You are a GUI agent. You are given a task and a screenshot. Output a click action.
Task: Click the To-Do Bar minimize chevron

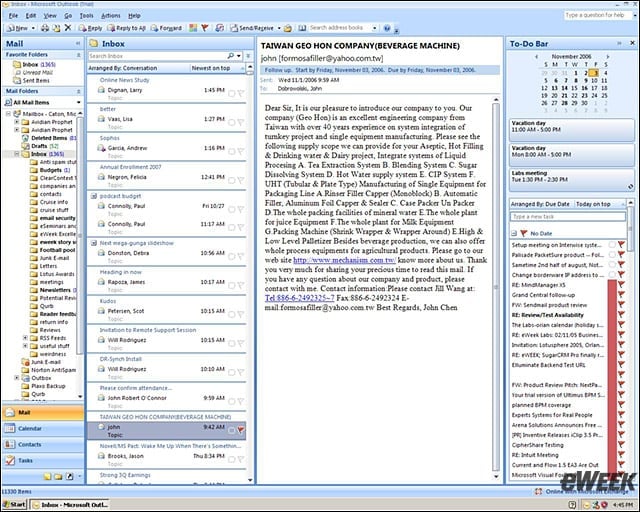pyautogui.click(x=619, y=43)
